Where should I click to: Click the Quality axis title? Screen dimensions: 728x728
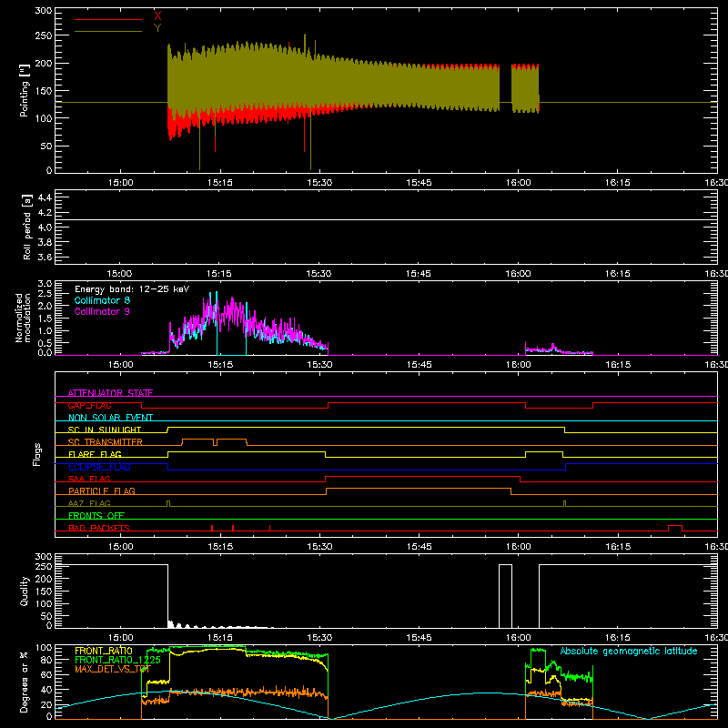click(x=25, y=591)
